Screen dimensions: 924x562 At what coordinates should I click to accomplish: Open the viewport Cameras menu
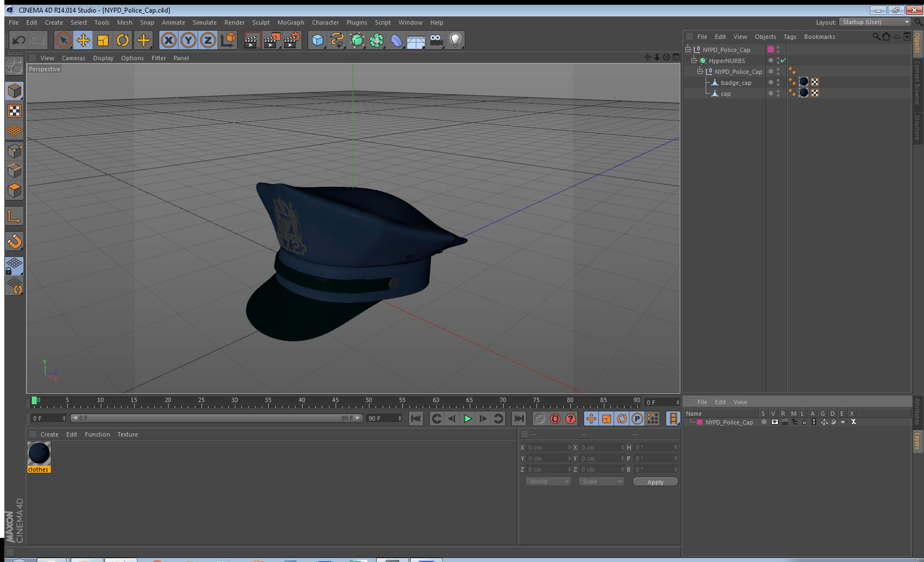click(x=73, y=58)
